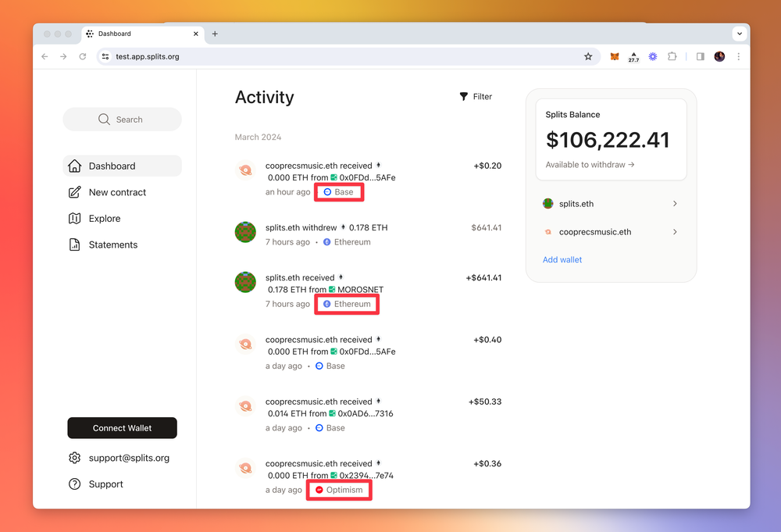Screen dimensions: 781x532
Task: Open the browser three-dot menu
Action: (738, 56)
